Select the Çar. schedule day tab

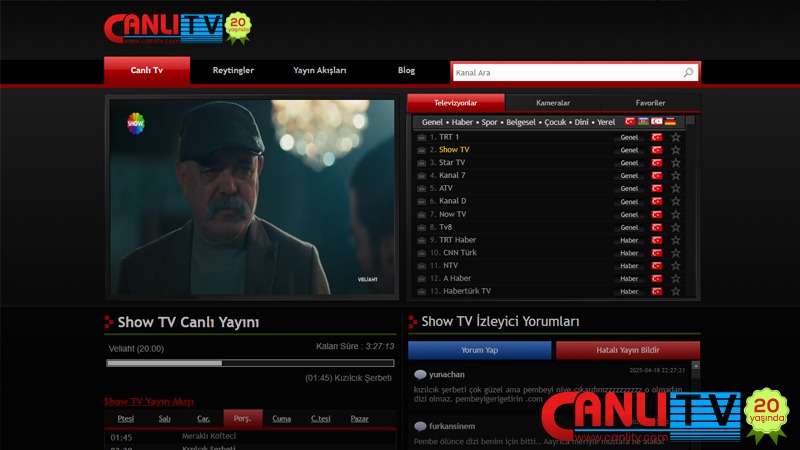pos(203,418)
